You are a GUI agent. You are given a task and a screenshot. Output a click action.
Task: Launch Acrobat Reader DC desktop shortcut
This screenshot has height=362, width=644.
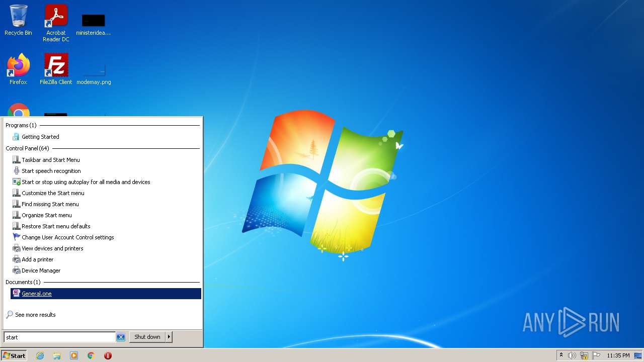pyautogui.click(x=56, y=23)
